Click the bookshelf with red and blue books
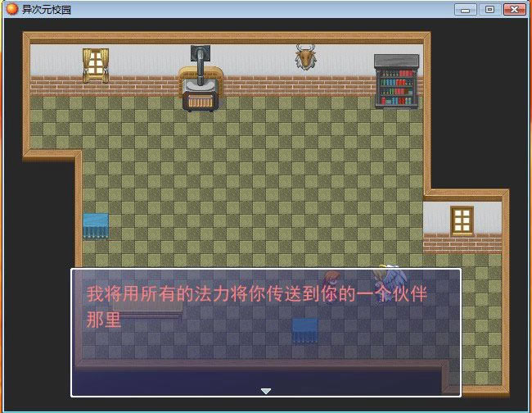This screenshot has height=413, width=532. click(x=397, y=81)
